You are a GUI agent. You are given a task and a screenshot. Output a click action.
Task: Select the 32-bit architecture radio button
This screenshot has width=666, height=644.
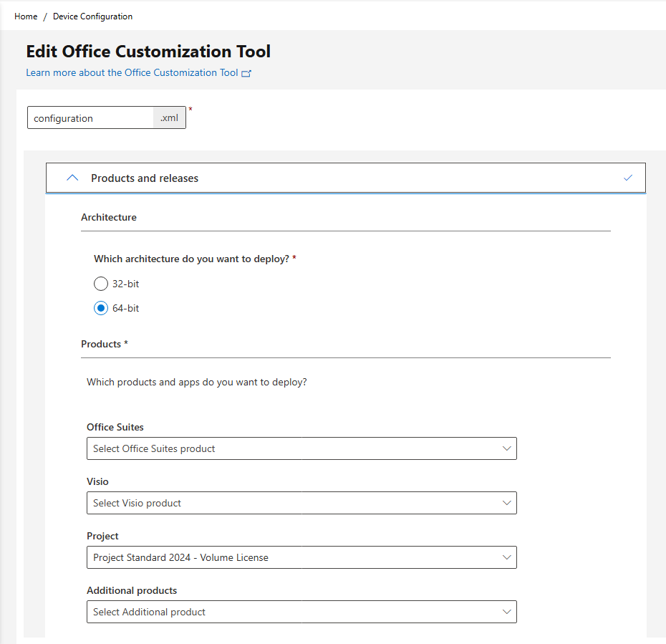(x=101, y=284)
